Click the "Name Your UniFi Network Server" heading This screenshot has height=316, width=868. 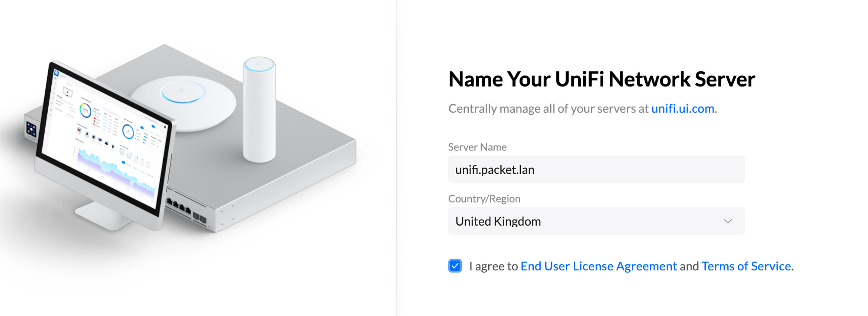click(602, 80)
